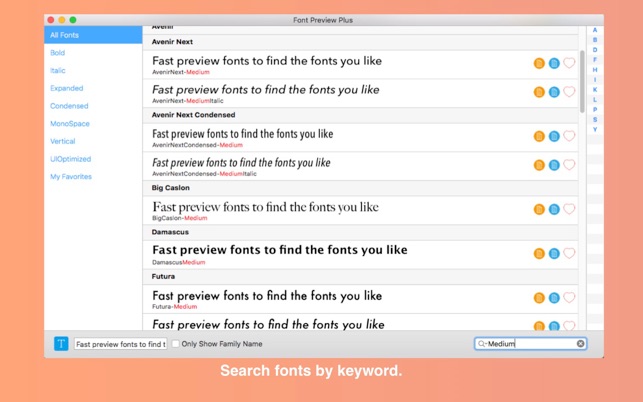
Task: Click the AvenirNextCondensed-MediumItalic font name label
Action: tap(204, 174)
